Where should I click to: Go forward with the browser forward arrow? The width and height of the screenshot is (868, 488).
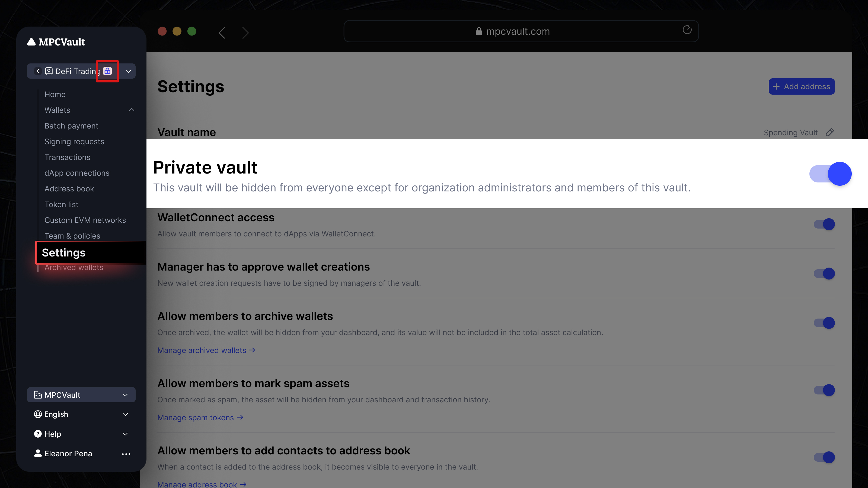tap(245, 33)
